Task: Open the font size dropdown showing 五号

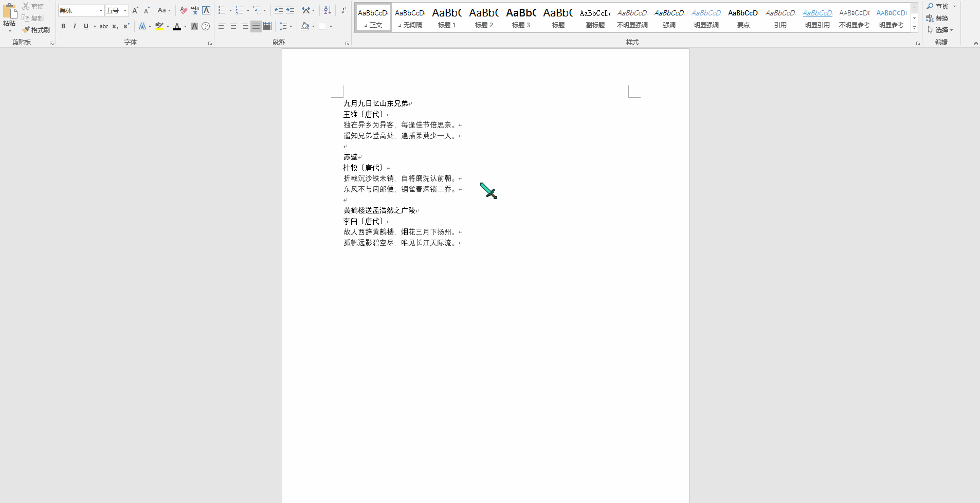Action: pos(125,10)
